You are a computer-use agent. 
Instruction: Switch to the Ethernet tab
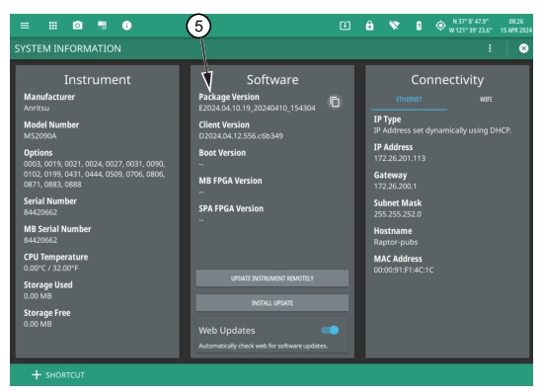click(409, 100)
